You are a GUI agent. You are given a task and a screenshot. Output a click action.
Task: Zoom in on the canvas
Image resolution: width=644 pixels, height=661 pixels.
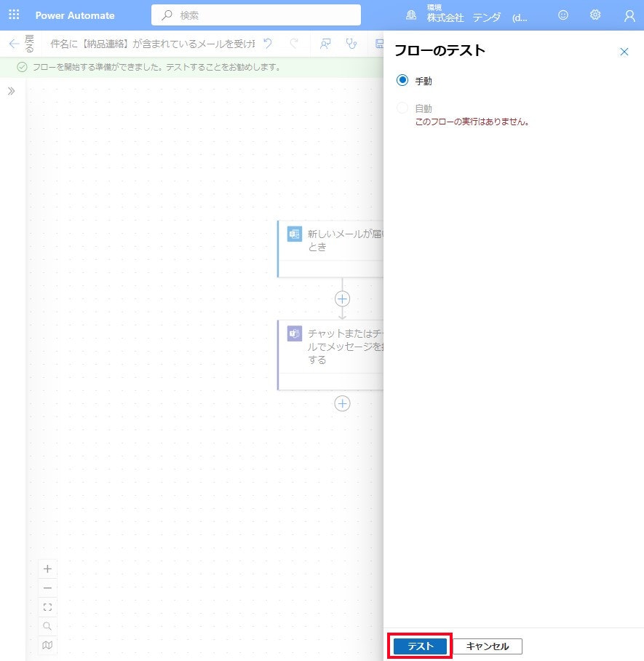coord(47,569)
